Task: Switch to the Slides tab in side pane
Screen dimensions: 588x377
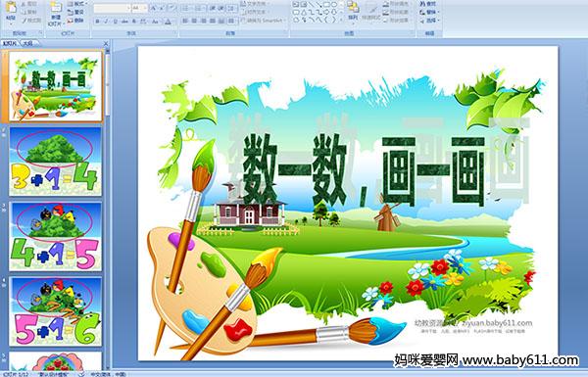Action: pyautogui.click(x=10, y=43)
